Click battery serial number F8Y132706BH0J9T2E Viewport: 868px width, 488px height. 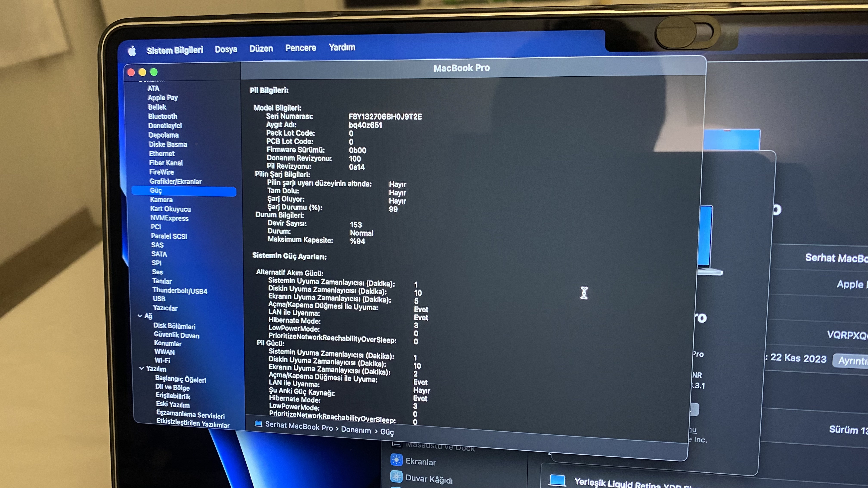(385, 117)
